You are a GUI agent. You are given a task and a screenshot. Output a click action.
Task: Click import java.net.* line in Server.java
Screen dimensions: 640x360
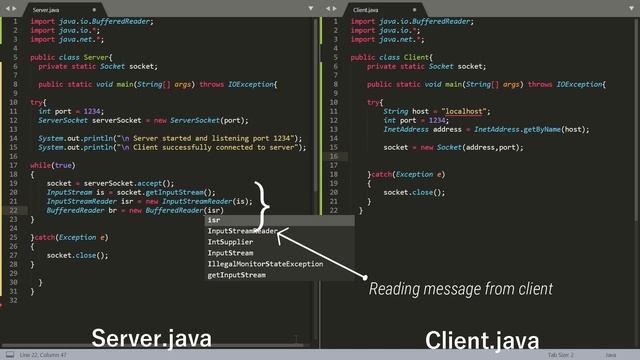pyautogui.click(x=67, y=40)
